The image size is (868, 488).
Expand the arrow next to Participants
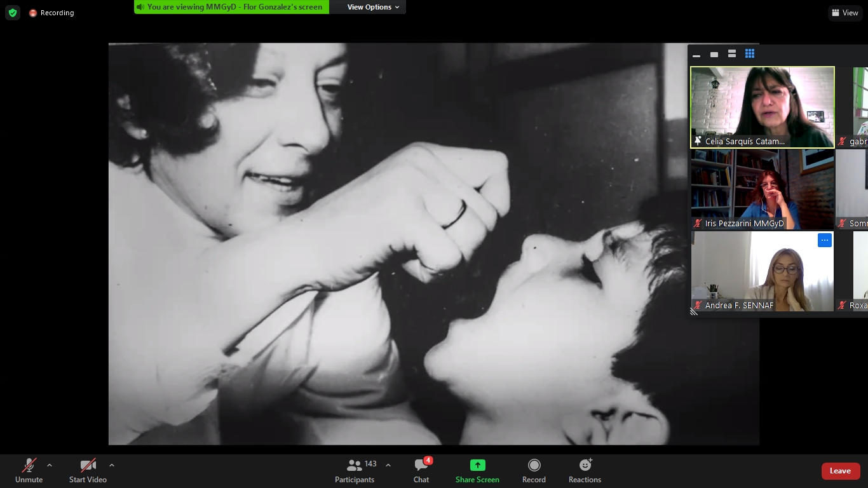click(x=388, y=465)
